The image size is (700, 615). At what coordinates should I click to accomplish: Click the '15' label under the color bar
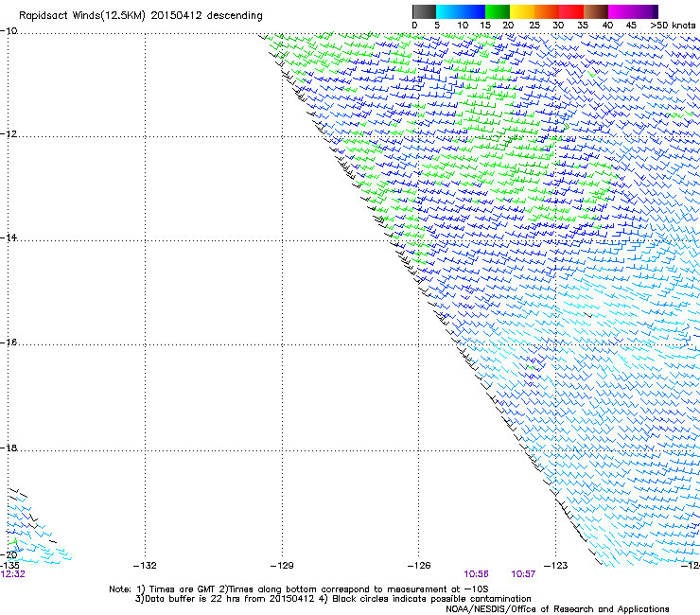(485, 26)
